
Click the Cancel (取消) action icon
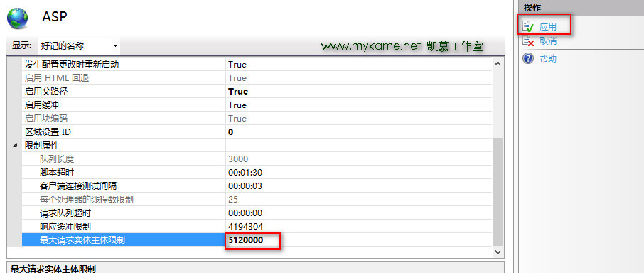tap(528, 41)
